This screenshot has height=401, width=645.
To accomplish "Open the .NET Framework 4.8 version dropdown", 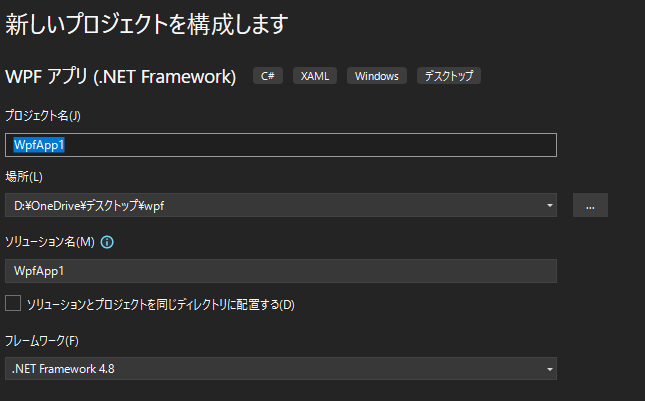I will coord(281,369).
